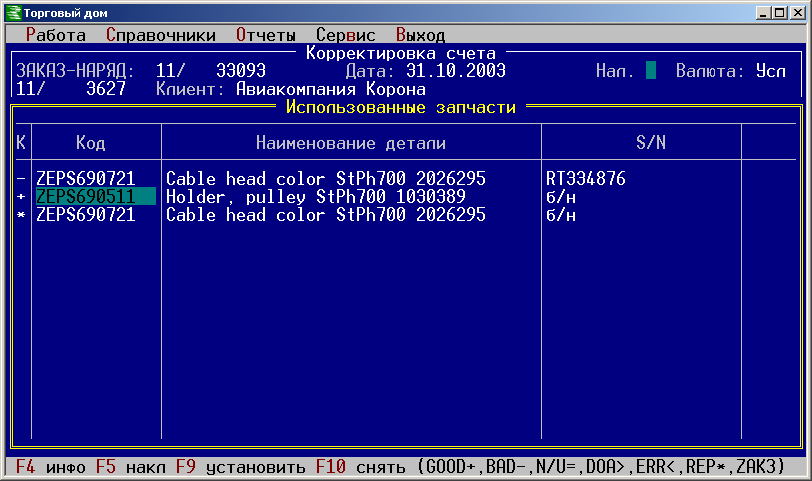The width and height of the screenshot is (812, 481).
Task: Click Cable head color name in RT334876 row
Action: pyautogui.click(x=326, y=179)
